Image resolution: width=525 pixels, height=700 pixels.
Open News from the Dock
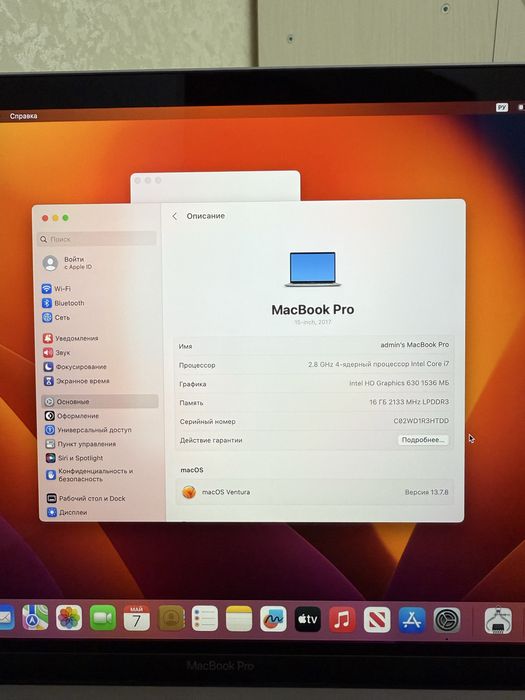tap(377, 620)
